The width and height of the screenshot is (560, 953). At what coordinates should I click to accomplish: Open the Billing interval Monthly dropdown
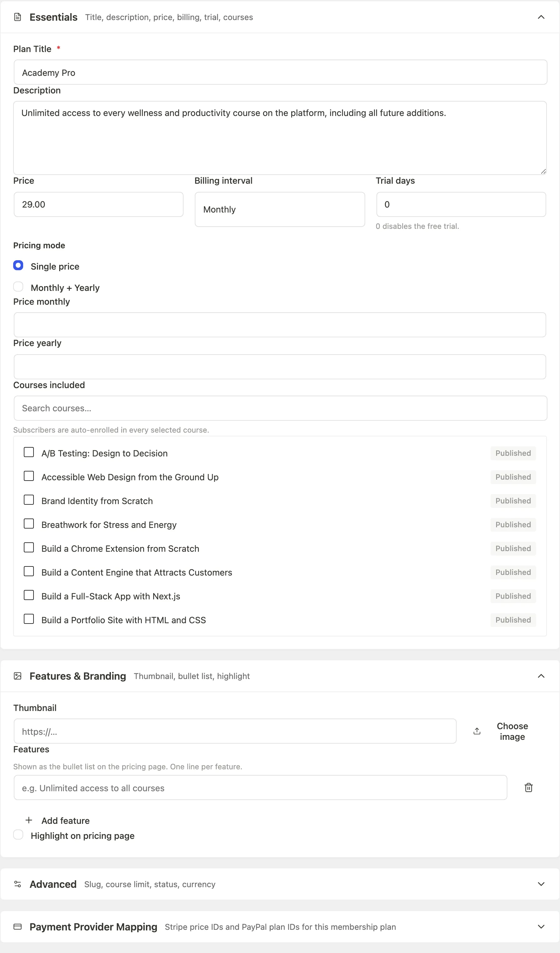point(280,209)
